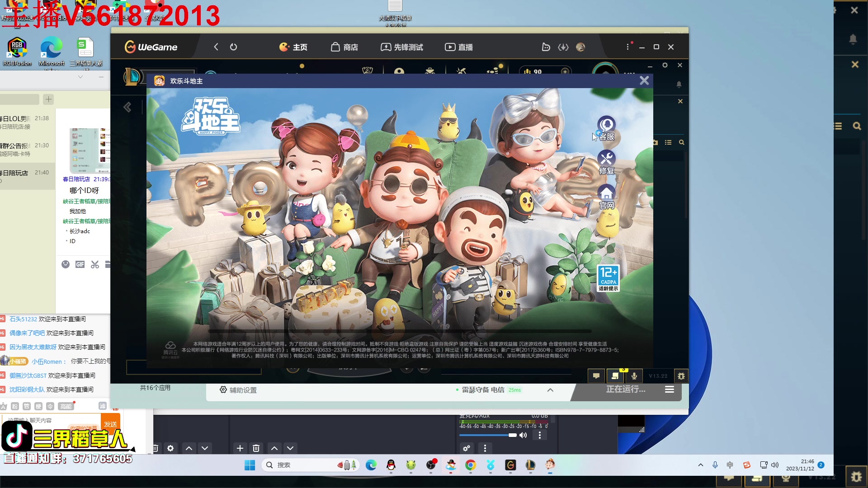Click the chat text input field
The height and width of the screenshot is (488, 868).
52,420
